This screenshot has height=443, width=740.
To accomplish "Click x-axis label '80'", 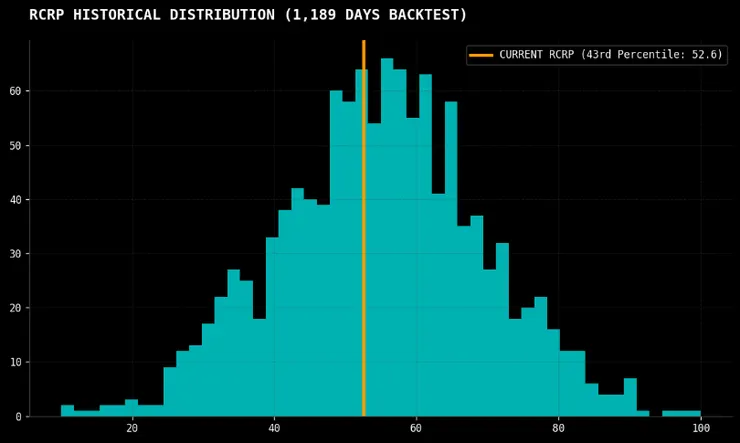I will 558,428.
